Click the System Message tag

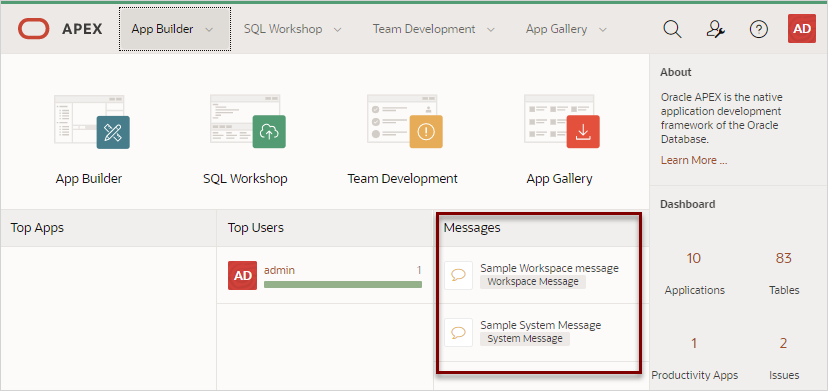tap(525, 339)
